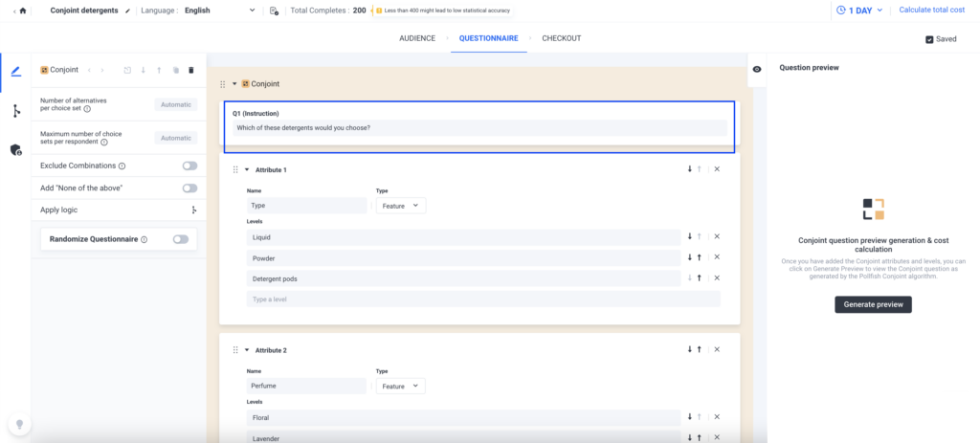Collapse the Attribute 1 section
The width and height of the screenshot is (980, 443).
click(247, 169)
